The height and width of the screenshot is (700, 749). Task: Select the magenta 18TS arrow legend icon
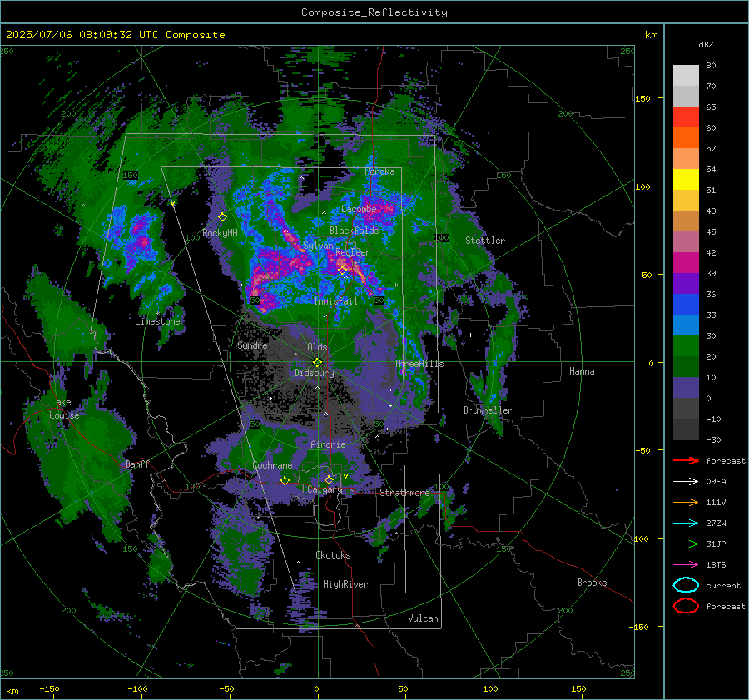[x=686, y=565]
